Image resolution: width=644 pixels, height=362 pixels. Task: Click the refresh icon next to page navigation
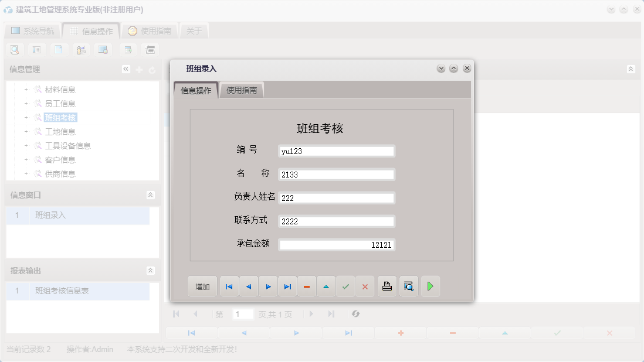[356, 314]
